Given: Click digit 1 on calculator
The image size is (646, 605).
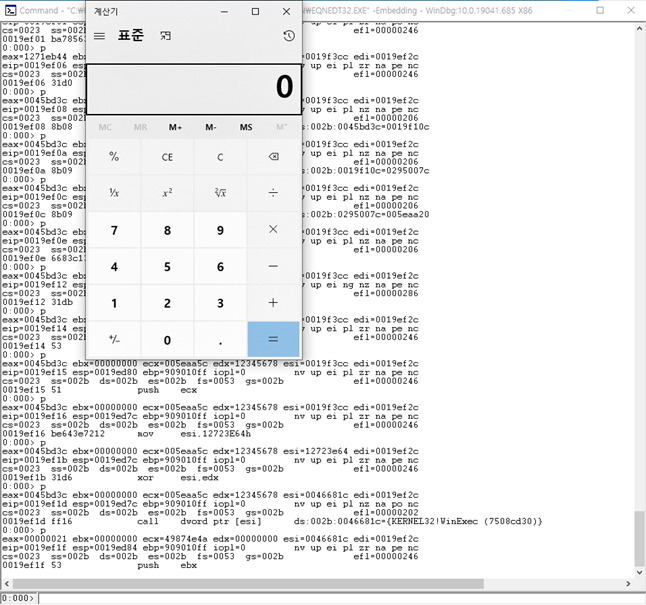Looking at the screenshot, I should pos(114,303).
